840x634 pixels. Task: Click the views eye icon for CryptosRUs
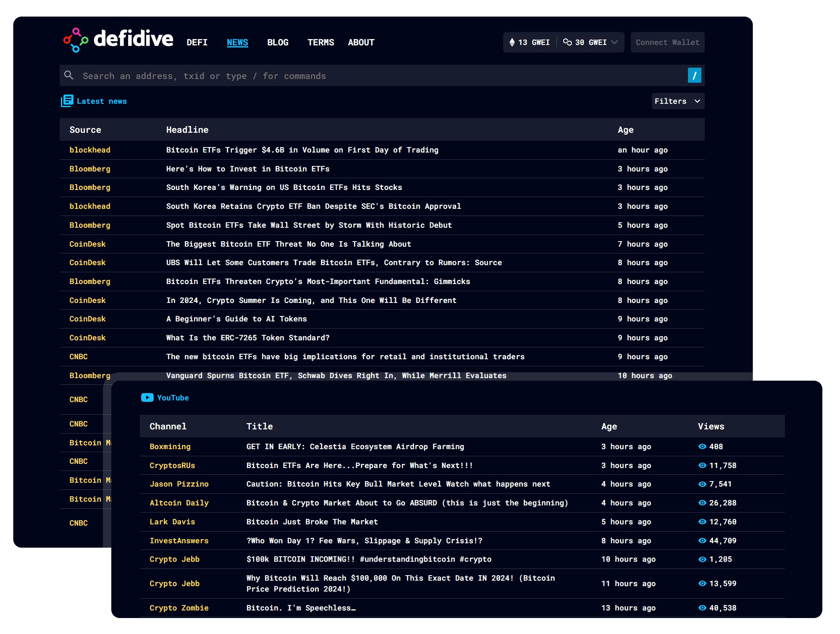click(x=702, y=466)
